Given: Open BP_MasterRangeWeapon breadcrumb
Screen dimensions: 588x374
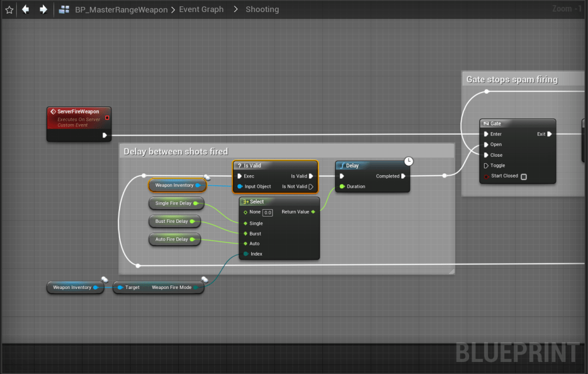Looking at the screenshot, I should (x=121, y=10).
